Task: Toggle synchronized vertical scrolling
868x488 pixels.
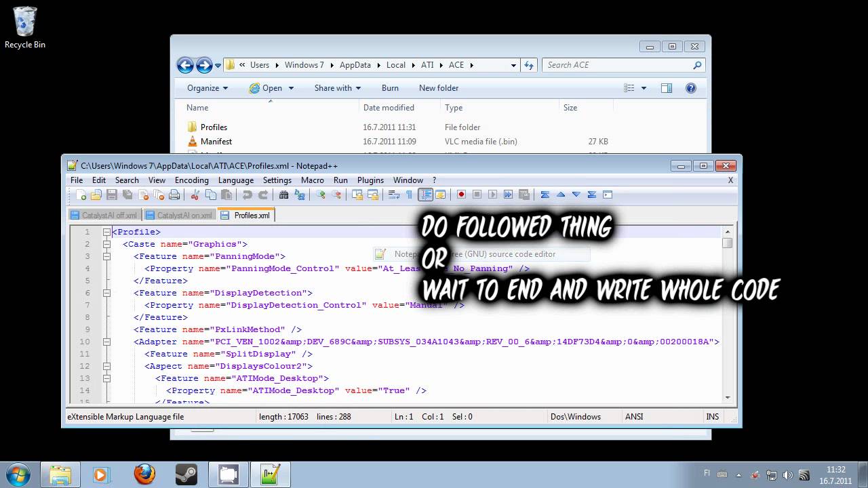Action: coord(357,195)
